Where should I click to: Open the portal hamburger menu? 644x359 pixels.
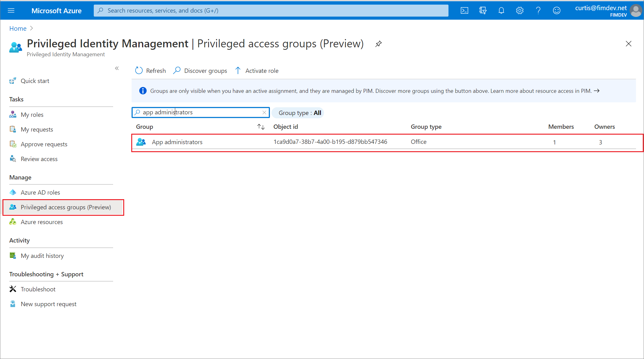click(x=11, y=10)
